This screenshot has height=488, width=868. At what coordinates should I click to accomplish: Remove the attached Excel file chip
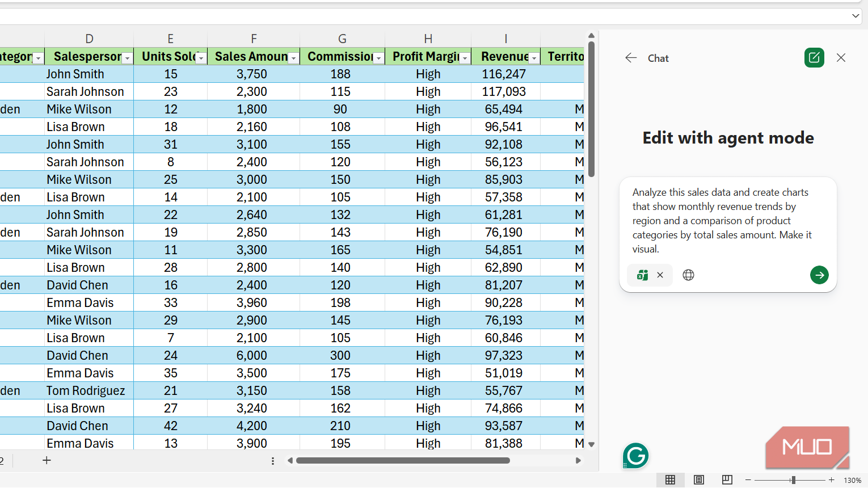click(x=660, y=275)
